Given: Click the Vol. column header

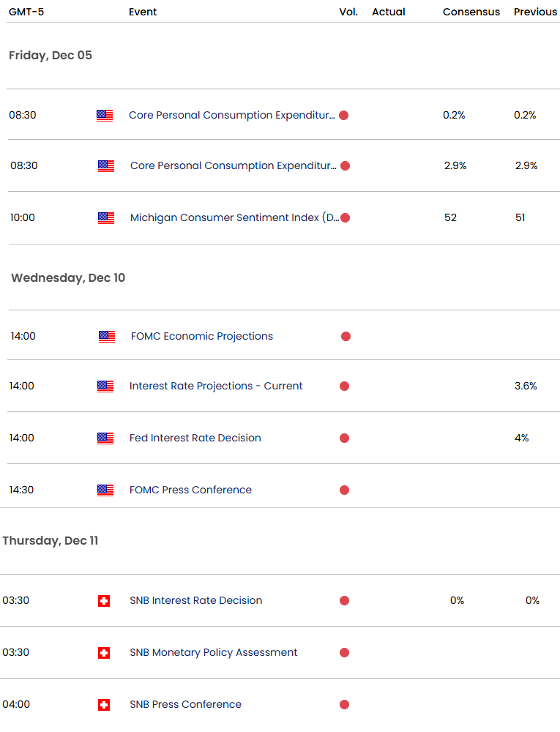Looking at the screenshot, I should (x=348, y=12).
